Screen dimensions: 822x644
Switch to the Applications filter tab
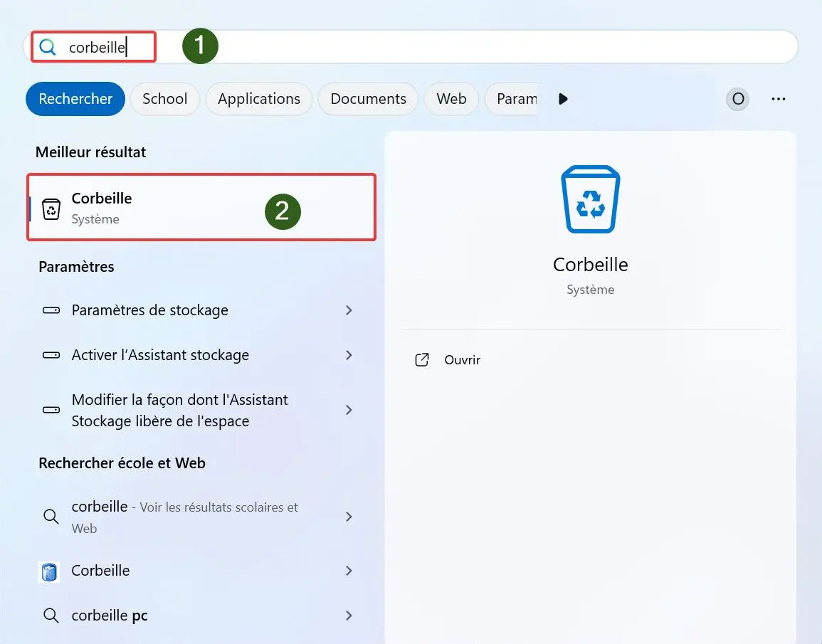click(x=259, y=99)
